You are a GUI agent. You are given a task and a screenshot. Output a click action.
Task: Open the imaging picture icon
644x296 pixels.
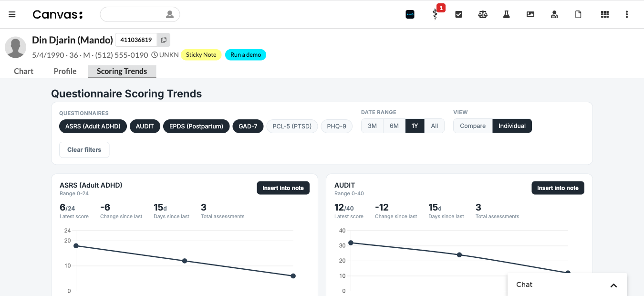530,14
